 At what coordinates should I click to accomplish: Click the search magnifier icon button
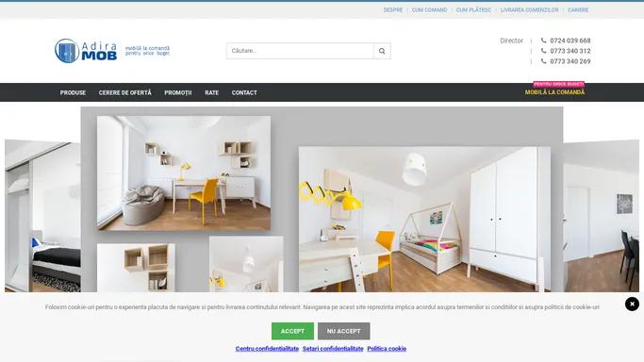click(x=382, y=51)
